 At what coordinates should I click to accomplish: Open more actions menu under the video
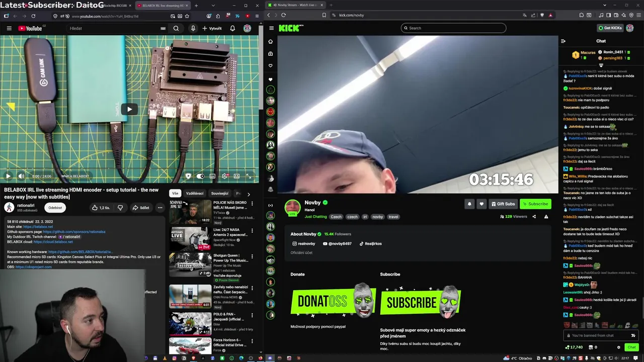160,208
